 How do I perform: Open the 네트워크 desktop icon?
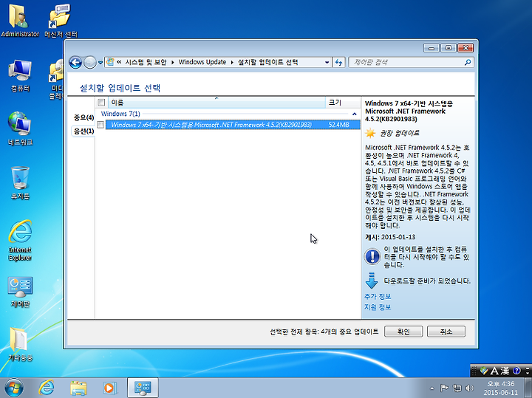pyautogui.click(x=20, y=128)
